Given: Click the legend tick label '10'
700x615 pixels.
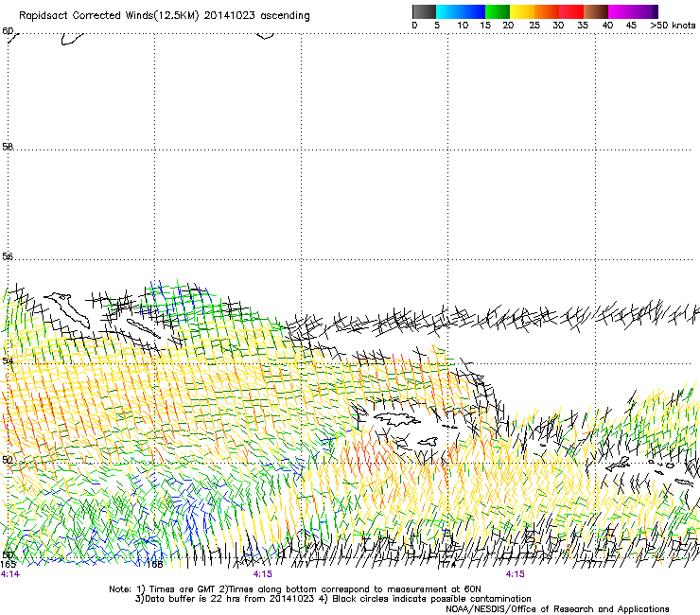Looking at the screenshot, I should 463,26.
